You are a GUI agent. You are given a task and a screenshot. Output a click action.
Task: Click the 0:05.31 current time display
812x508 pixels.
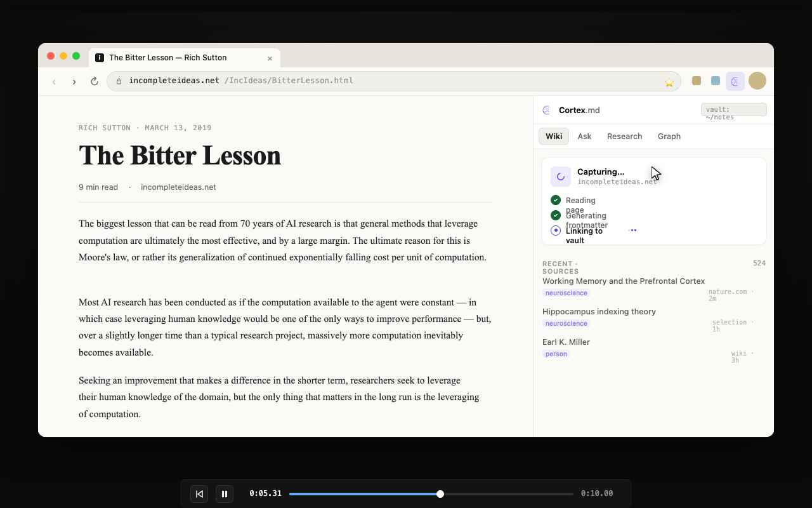265,493
